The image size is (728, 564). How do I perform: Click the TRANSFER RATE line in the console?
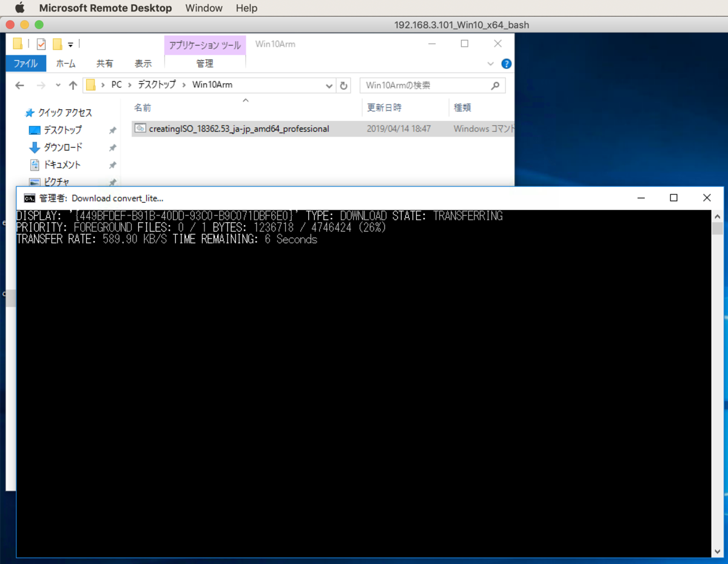coord(167,239)
